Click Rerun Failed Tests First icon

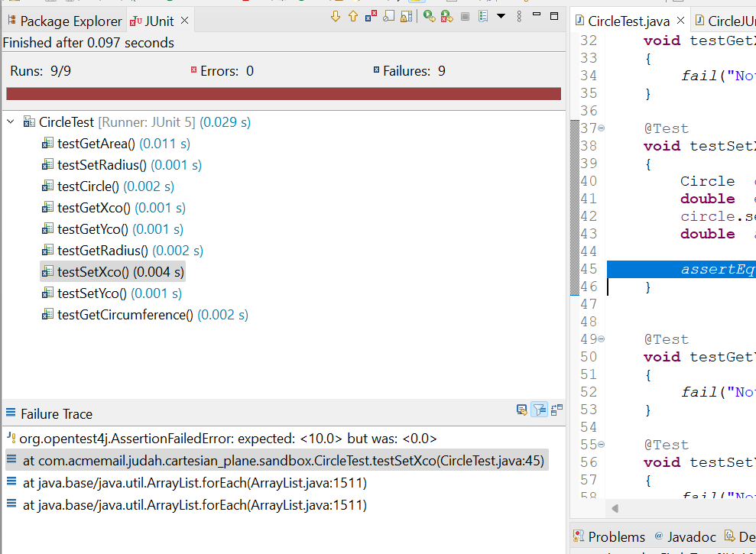[x=447, y=16]
